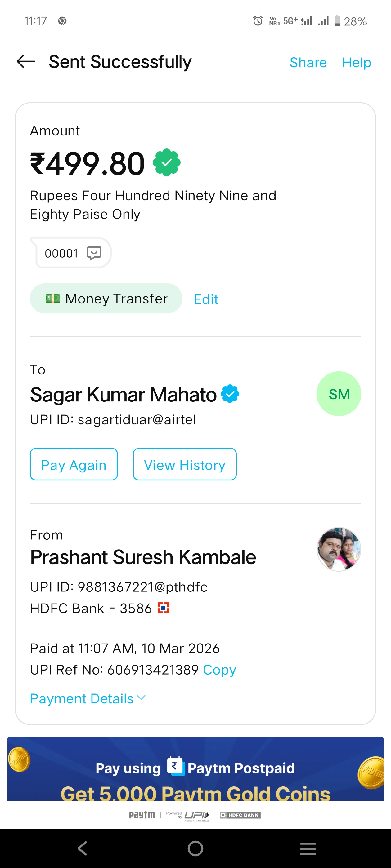Tap the HDFC Bank logo icon
Viewport: 391px width, 868px height.
tap(163, 608)
